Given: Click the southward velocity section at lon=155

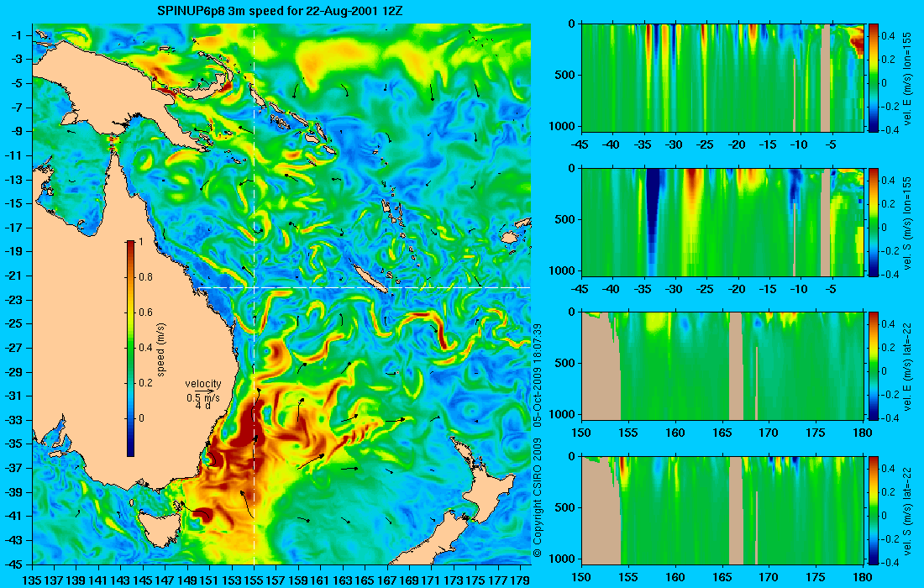Looking at the screenshot, I should click(722, 222).
